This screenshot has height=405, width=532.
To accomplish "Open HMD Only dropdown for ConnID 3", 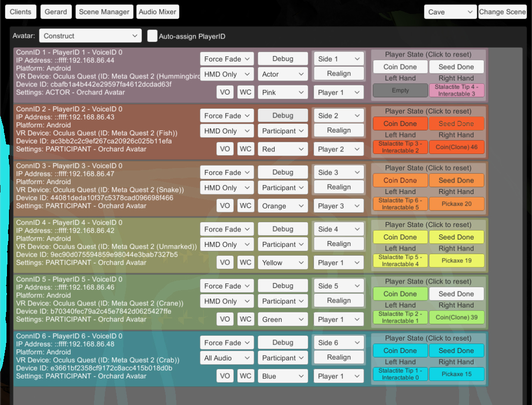I will pos(227,187).
